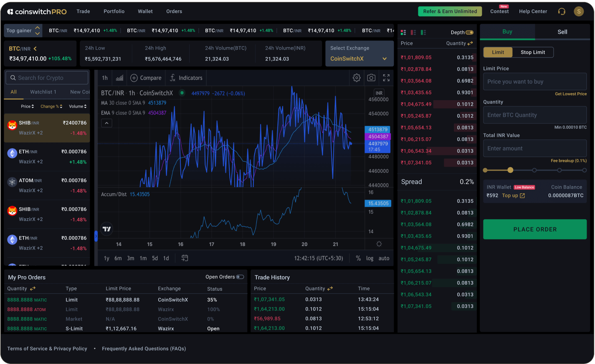Viewport: 595px width, 364px height.
Task: Open the Contest page
Action: [499, 10]
